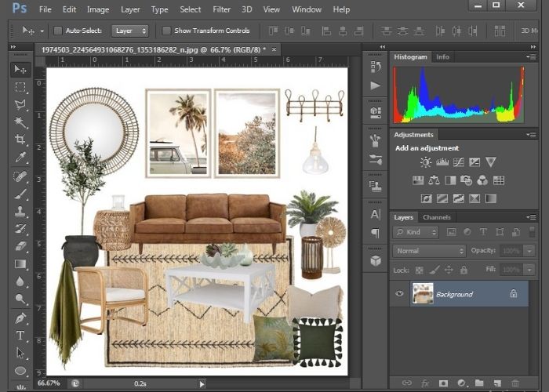Select the Eyedropper tool
This screenshot has width=549, height=392.
(x=20, y=157)
